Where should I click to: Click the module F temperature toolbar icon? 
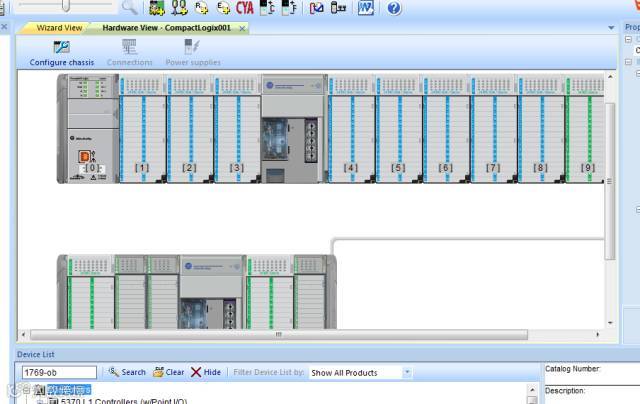tap(289, 7)
